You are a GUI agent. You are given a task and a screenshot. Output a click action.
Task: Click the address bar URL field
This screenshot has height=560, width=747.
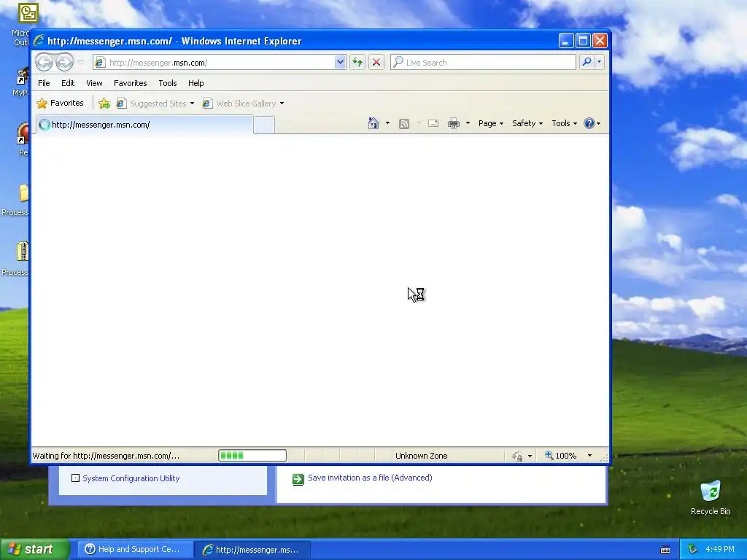[214, 63]
